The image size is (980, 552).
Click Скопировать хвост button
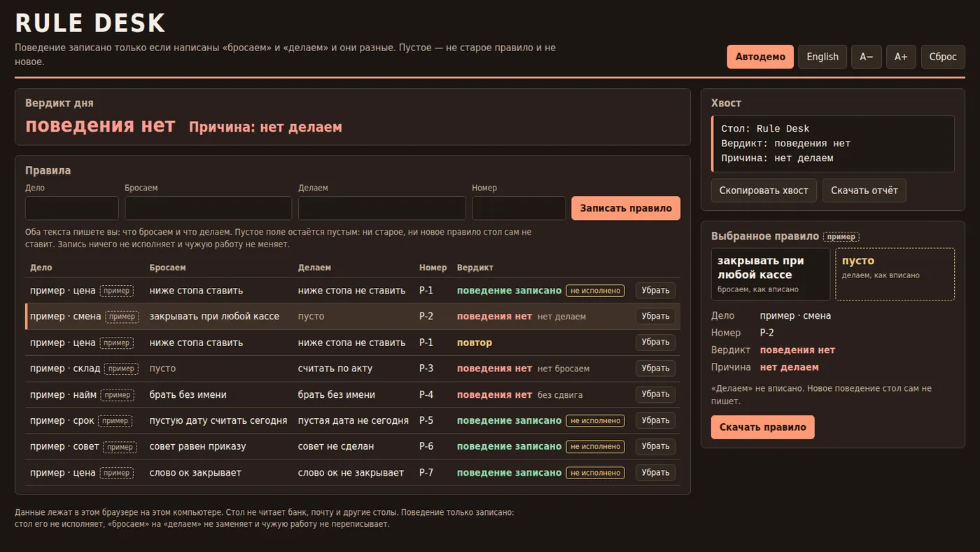[764, 191]
